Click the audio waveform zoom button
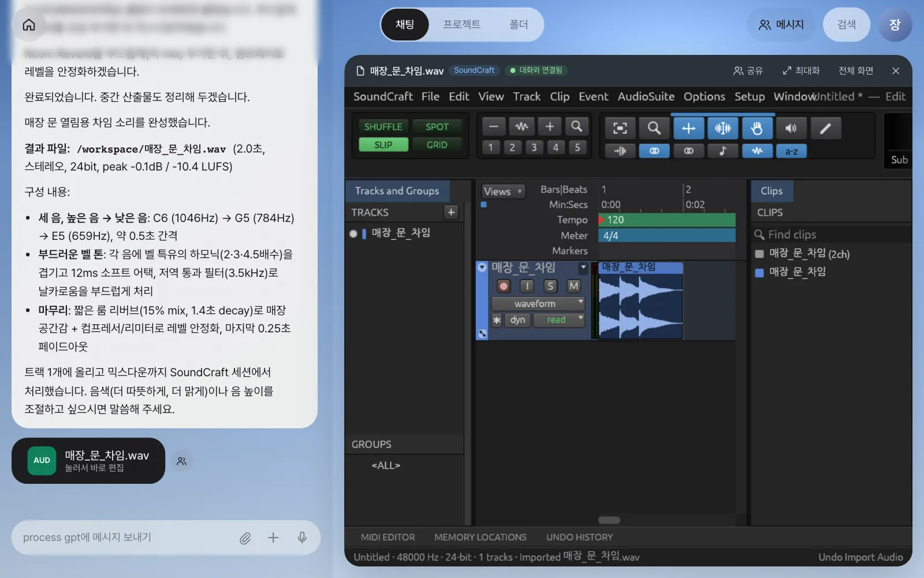924x578 pixels. pos(521,126)
